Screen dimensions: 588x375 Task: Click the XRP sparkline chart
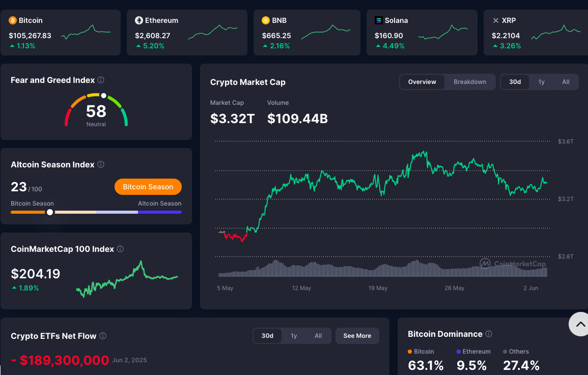[556, 32]
